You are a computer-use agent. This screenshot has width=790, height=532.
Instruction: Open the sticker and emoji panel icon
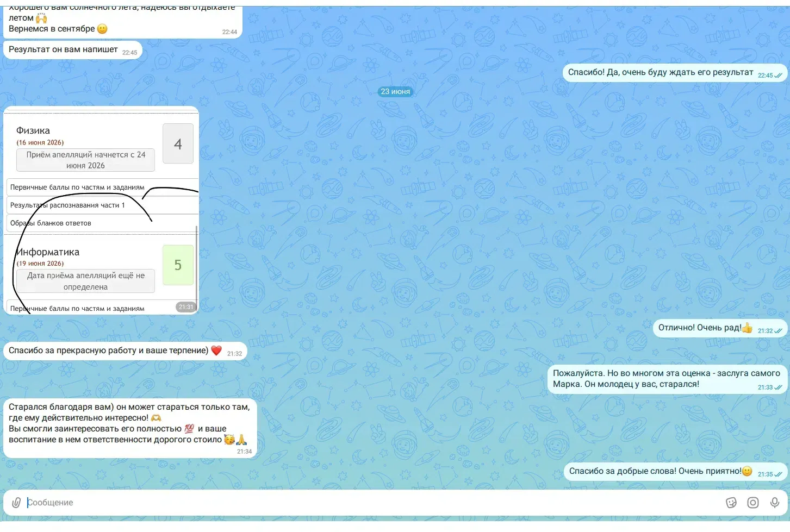click(731, 503)
